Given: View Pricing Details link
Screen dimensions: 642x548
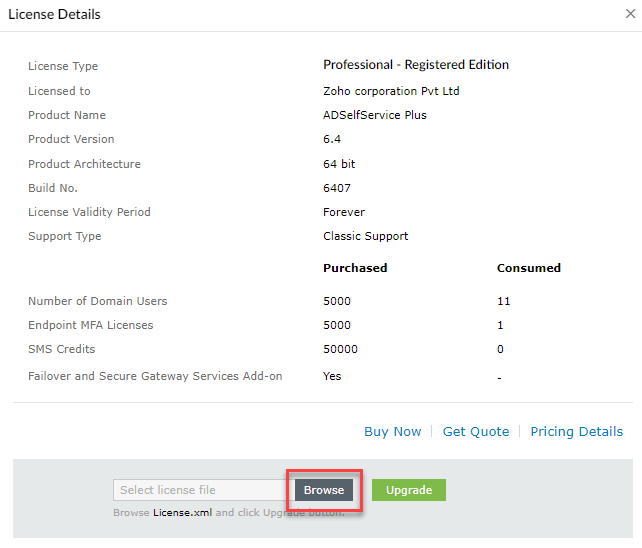Looking at the screenshot, I should click(x=576, y=432).
